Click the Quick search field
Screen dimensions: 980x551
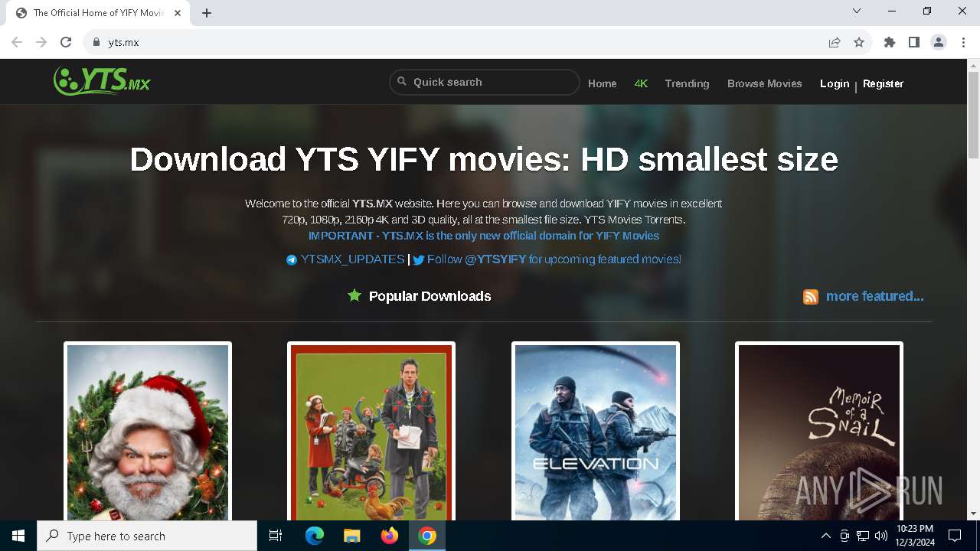(485, 82)
